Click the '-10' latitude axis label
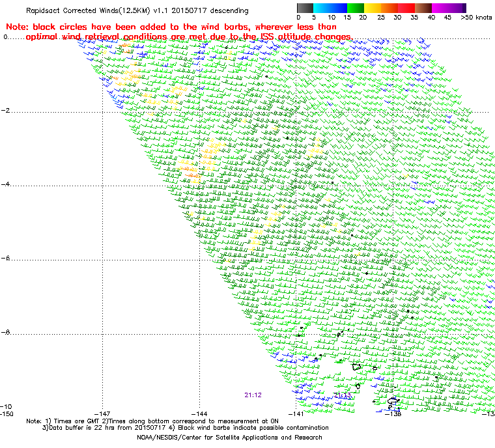This screenshot has width=495, height=448. pyautogui.click(x=6, y=406)
